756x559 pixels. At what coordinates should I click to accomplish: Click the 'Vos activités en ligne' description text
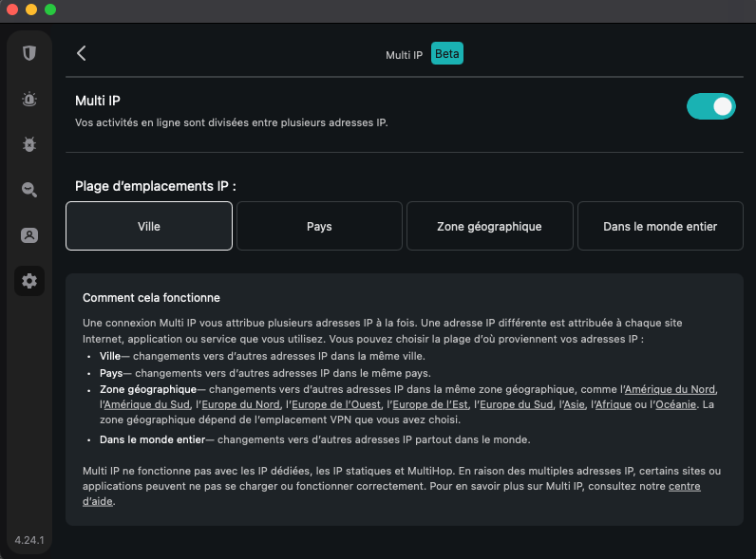pyautogui.click(x=232, y=122)
